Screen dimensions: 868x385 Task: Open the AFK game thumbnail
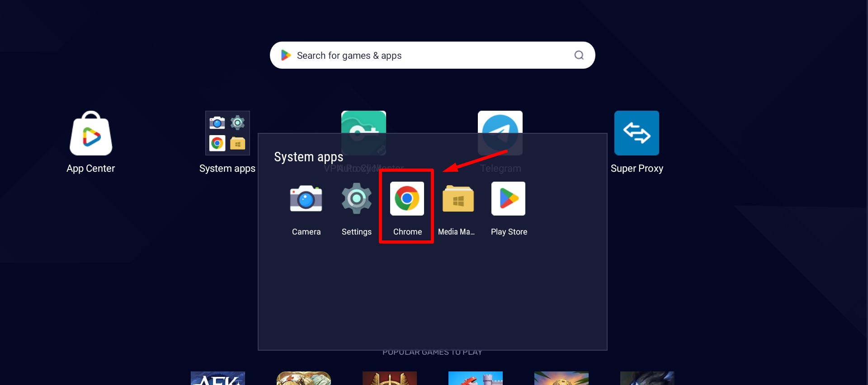218,378
